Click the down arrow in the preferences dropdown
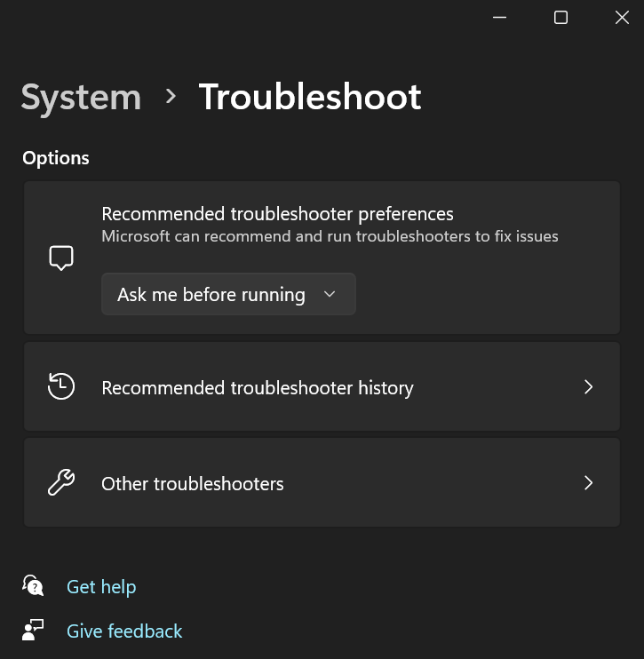This screenshot has width=644, height=659. [x=330, y=294]
